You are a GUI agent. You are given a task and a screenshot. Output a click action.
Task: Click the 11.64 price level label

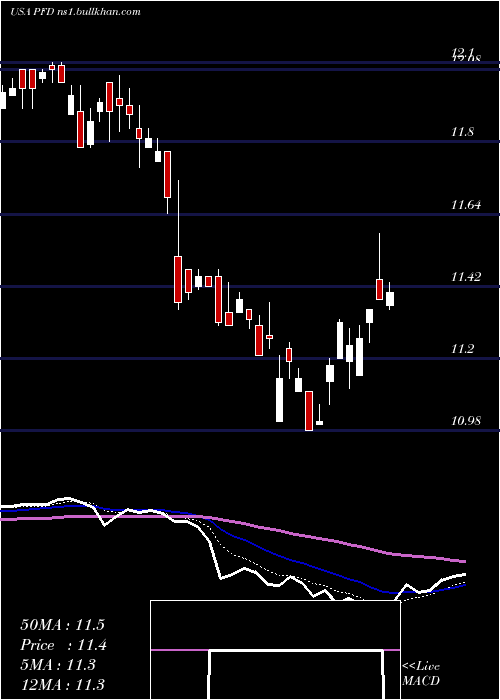(x=466, y=205)
